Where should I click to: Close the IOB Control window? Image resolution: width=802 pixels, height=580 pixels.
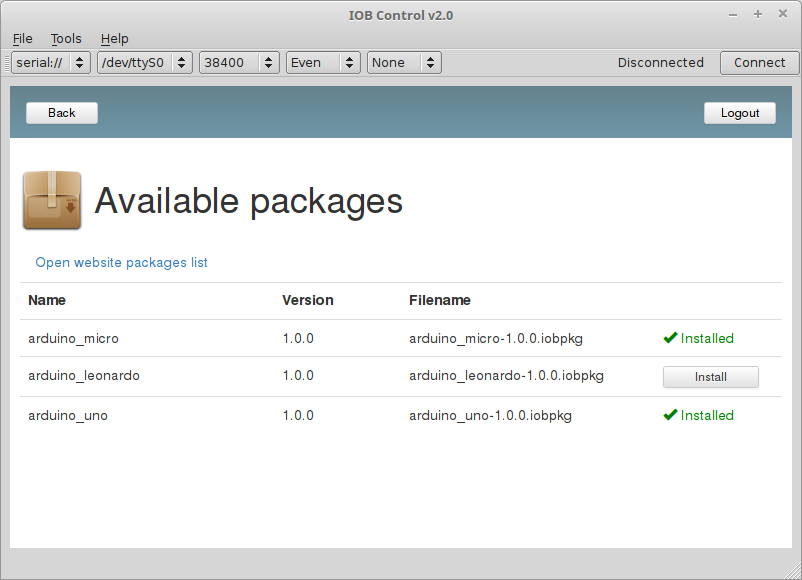[x=783, y=14]
